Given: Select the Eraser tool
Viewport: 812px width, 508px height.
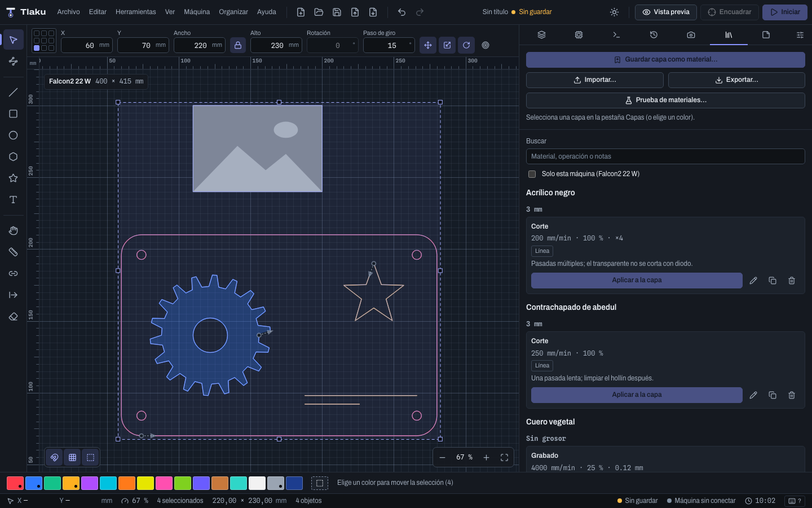Looking at the screenshot, I should point(13,317).
